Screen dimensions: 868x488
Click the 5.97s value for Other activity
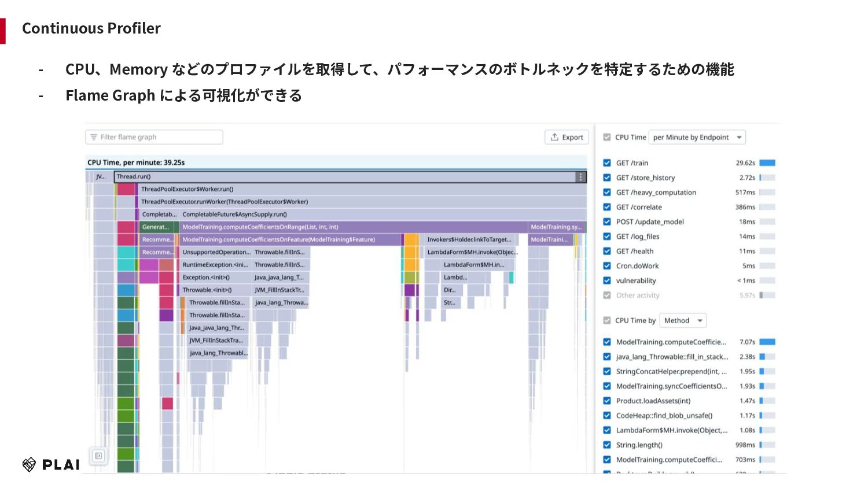pos(747,295)
